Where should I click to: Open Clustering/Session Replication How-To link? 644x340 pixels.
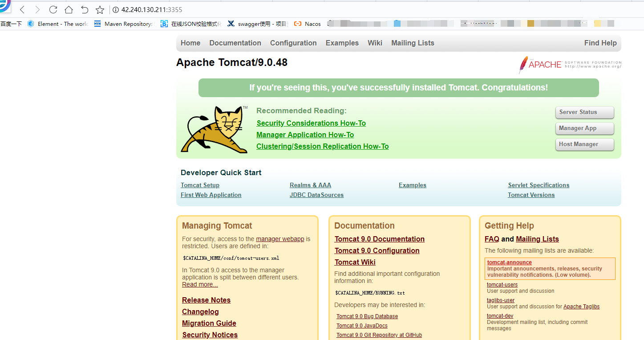pyautogui.click(x=322, y=147)
